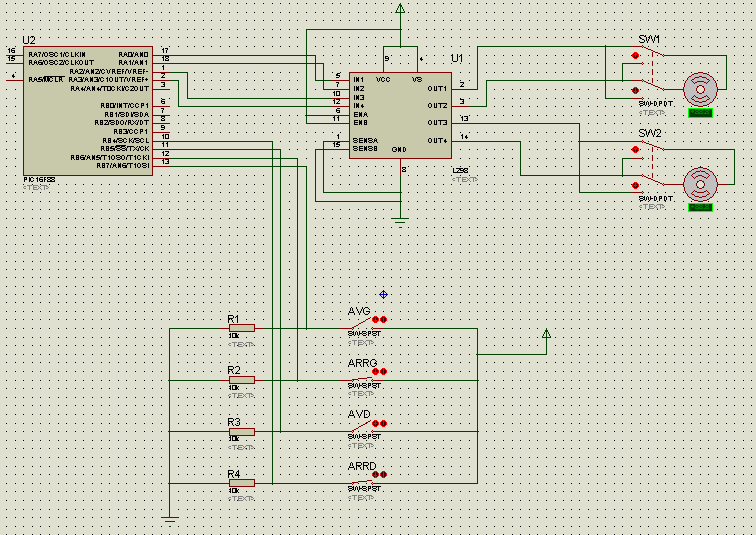Click the blue origin crosshair marker
Viewport: 756px width, 535px height.
click(x=383, y=294)
